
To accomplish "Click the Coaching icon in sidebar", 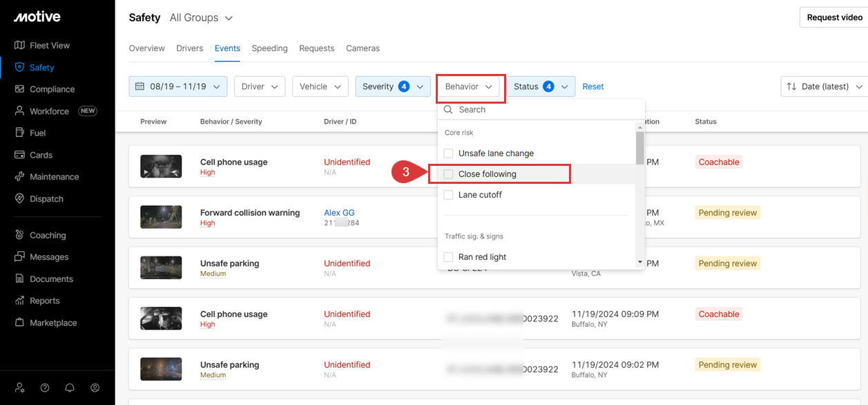I will coord(19,235).
